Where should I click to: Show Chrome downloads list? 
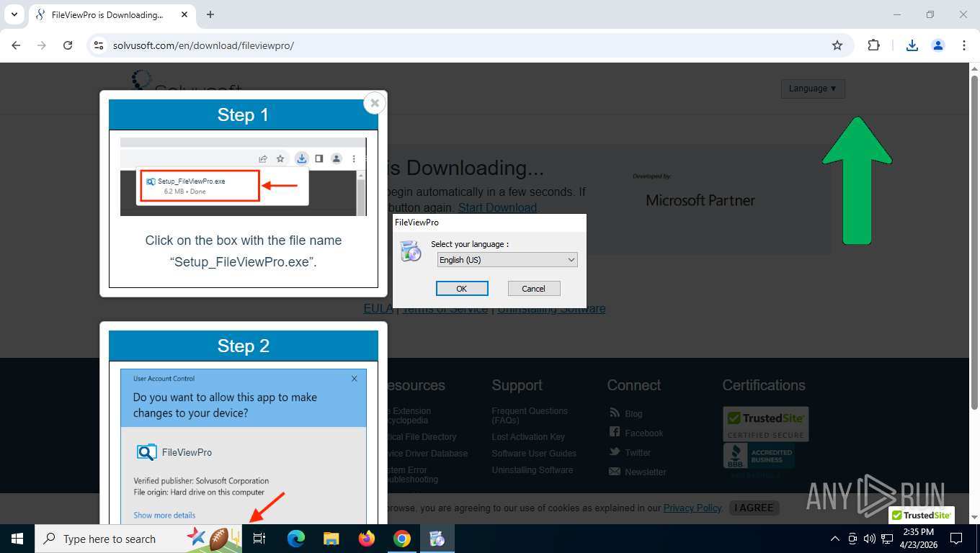[x=912, y=45]
